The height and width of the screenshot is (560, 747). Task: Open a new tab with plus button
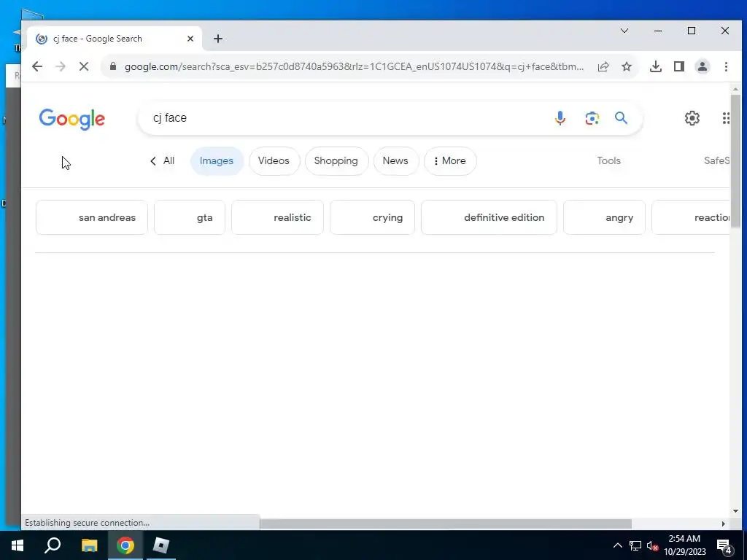(x=218, y=39)
